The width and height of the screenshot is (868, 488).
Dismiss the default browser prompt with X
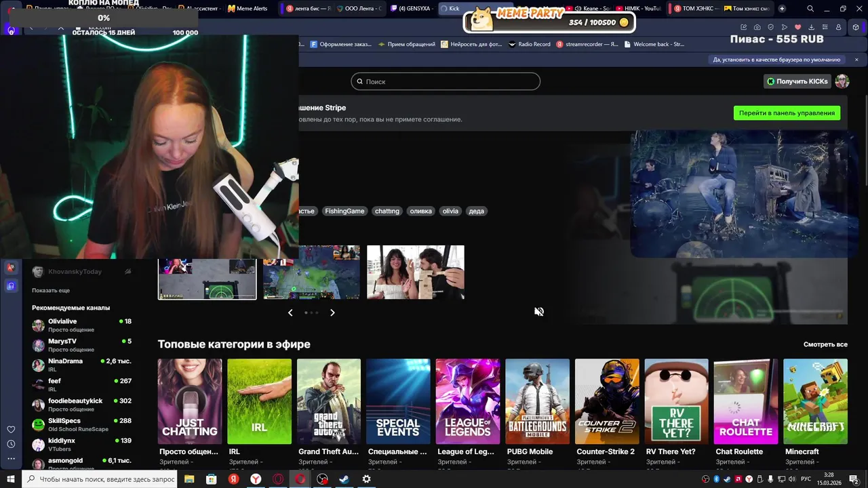point(856,60)
